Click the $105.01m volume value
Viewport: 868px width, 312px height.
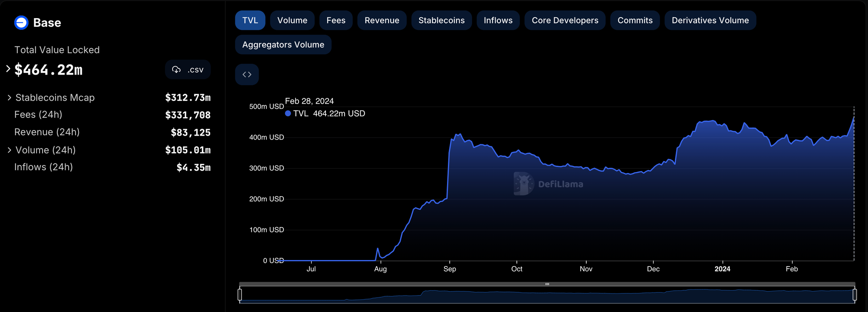pos(188,150)
